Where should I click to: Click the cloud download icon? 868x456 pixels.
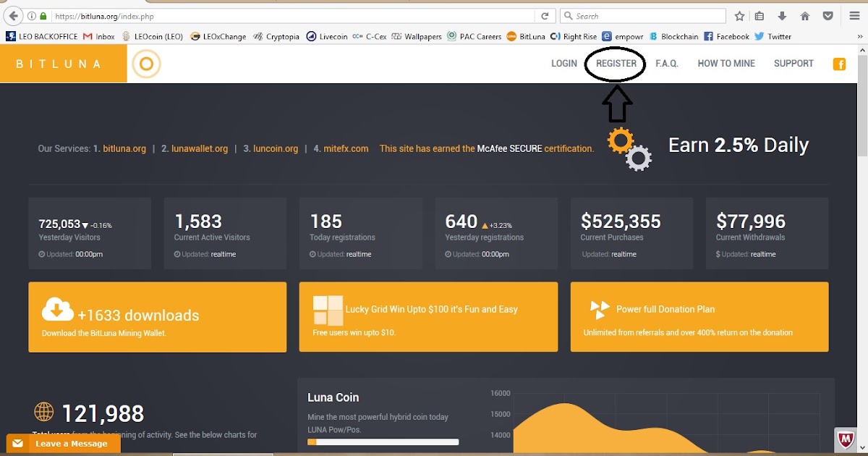tap(58, 309)
